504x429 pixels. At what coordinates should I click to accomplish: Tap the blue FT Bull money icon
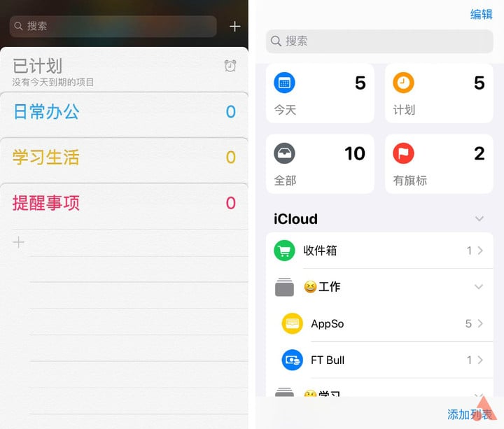pos(292,360)
